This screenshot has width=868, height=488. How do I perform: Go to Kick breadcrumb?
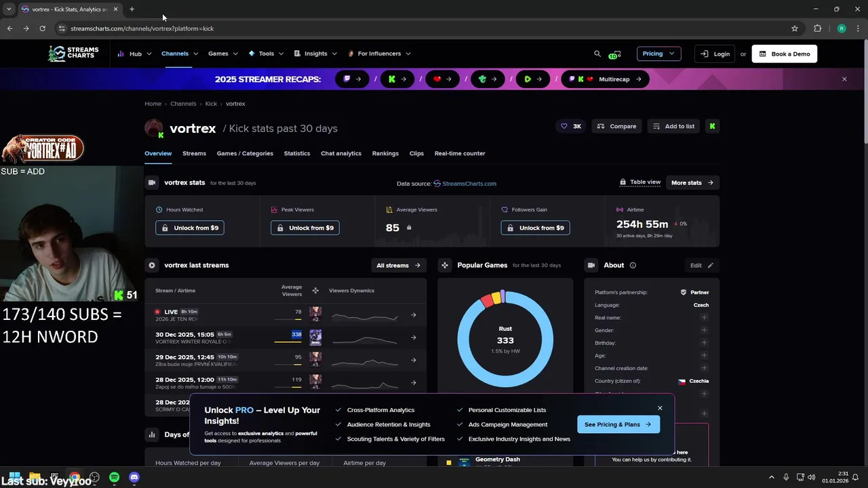point(211,104)
